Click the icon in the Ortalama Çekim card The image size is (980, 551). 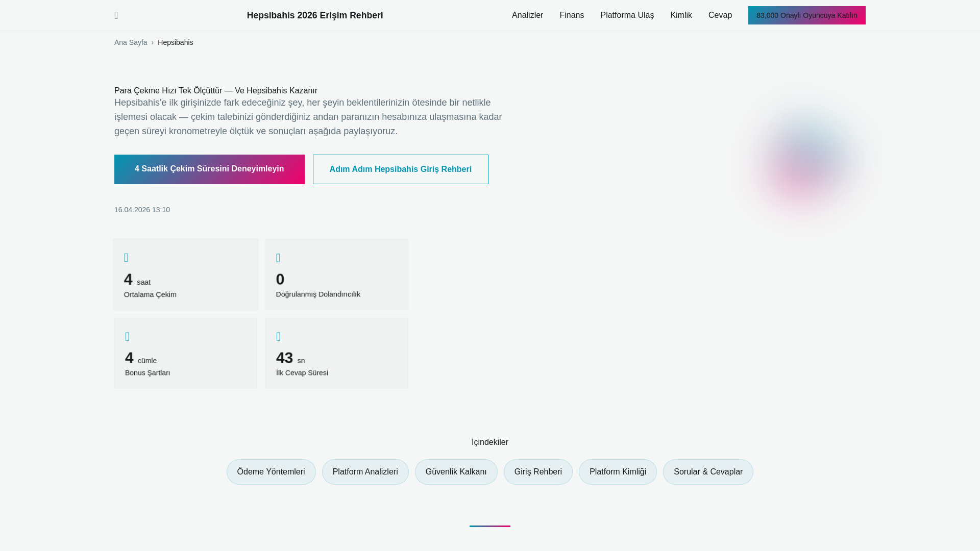127,258
